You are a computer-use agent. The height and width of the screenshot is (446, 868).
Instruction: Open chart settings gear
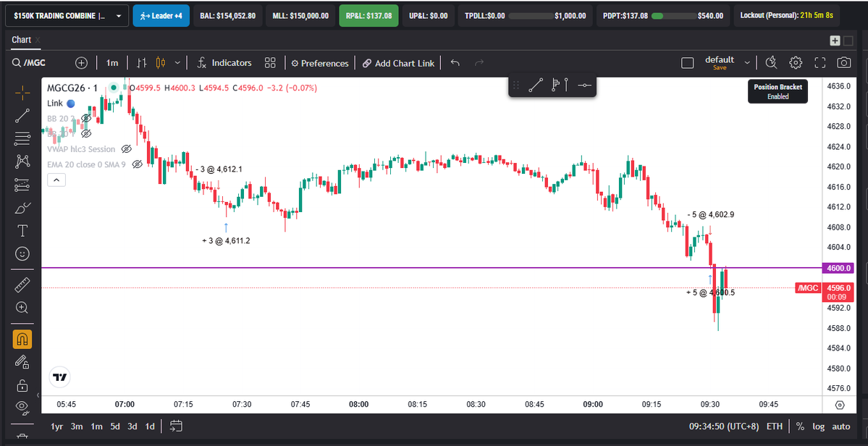(x=796, y=62)
